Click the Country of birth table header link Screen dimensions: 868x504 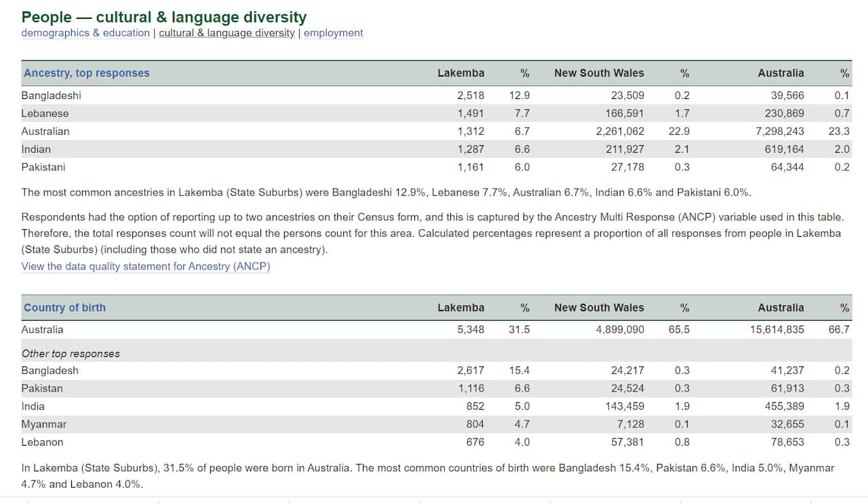[x=64, y=307]
